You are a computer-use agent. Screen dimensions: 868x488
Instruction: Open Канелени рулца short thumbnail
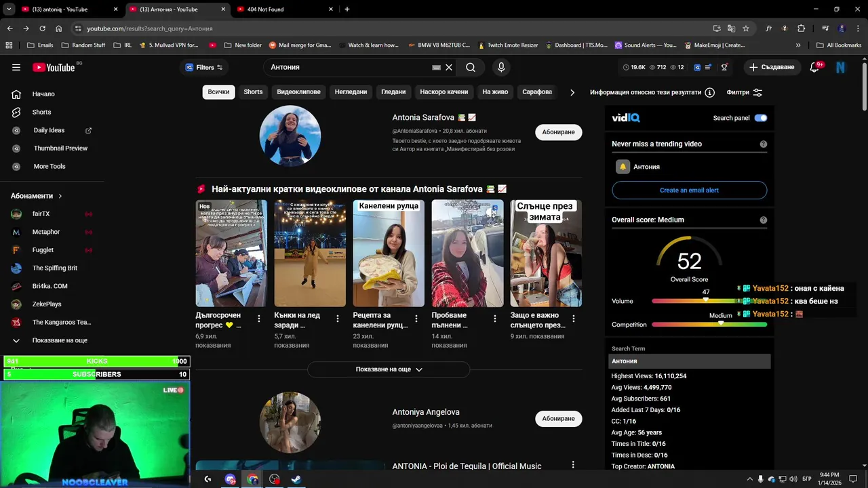coord(389,253)
